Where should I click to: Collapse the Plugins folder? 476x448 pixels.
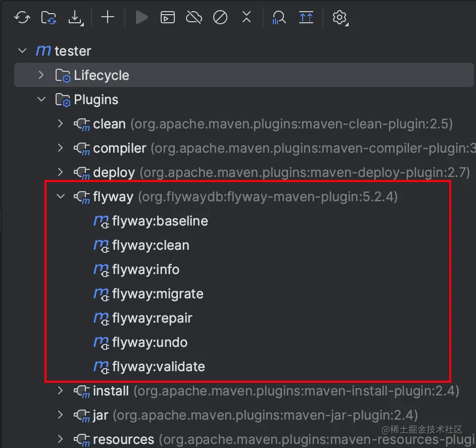click(x=41, y=99)
